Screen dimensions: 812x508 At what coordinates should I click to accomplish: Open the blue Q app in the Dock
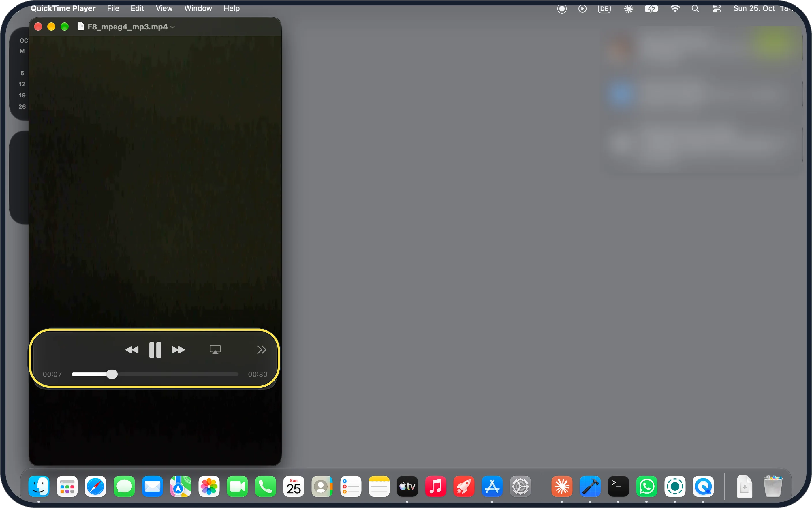pyautogui.click(x=703, y=486)
